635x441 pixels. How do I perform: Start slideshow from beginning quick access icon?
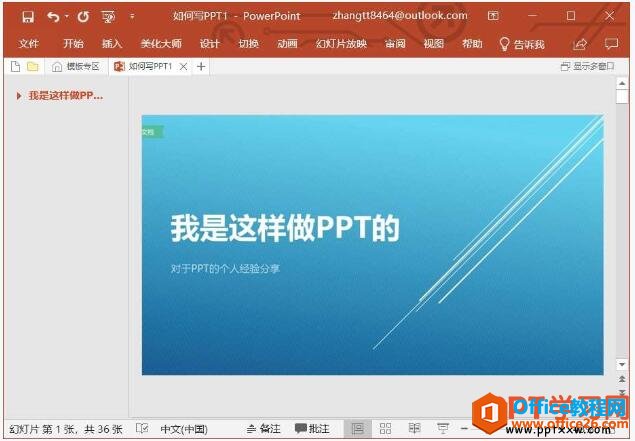coord(108,17)
